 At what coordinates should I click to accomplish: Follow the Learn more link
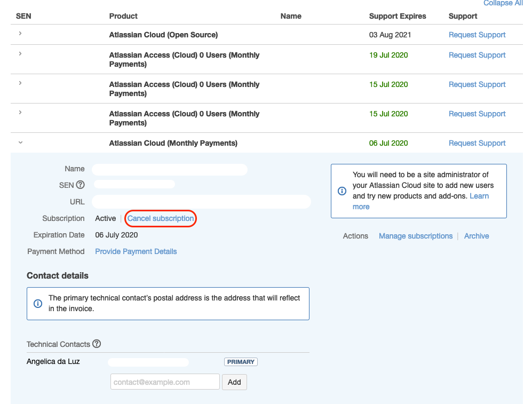coord(420,201)
